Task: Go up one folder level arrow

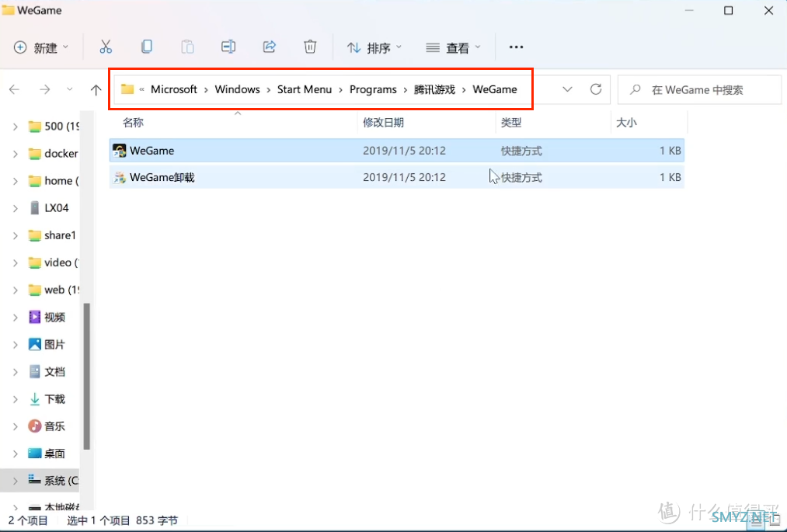Action: (x=96, y=90)
